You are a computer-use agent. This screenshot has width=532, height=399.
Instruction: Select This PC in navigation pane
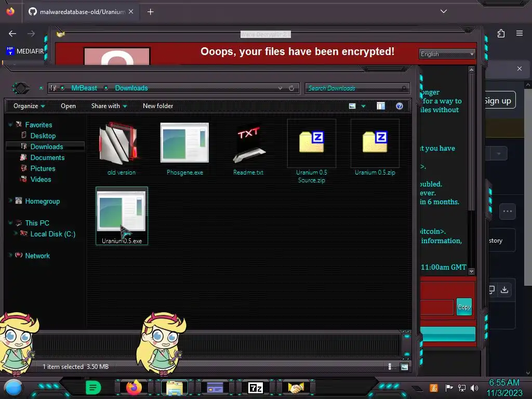[37, 223]
